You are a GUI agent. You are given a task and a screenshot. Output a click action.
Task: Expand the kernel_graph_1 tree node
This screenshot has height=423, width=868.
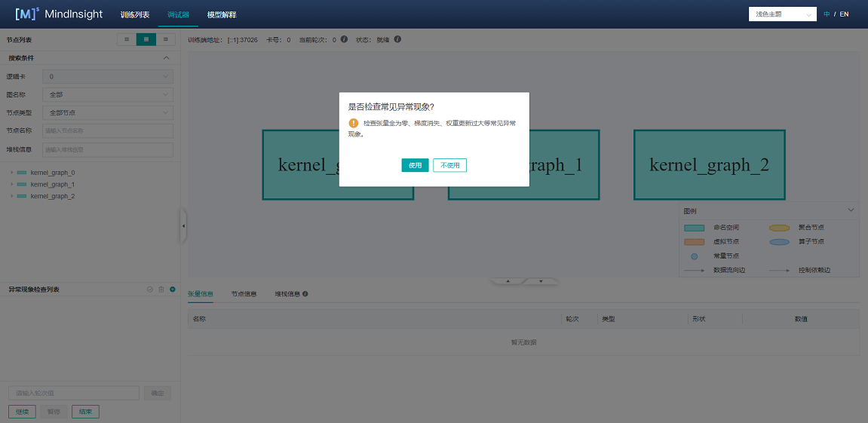pyautogui.click(x=11, y=184)
